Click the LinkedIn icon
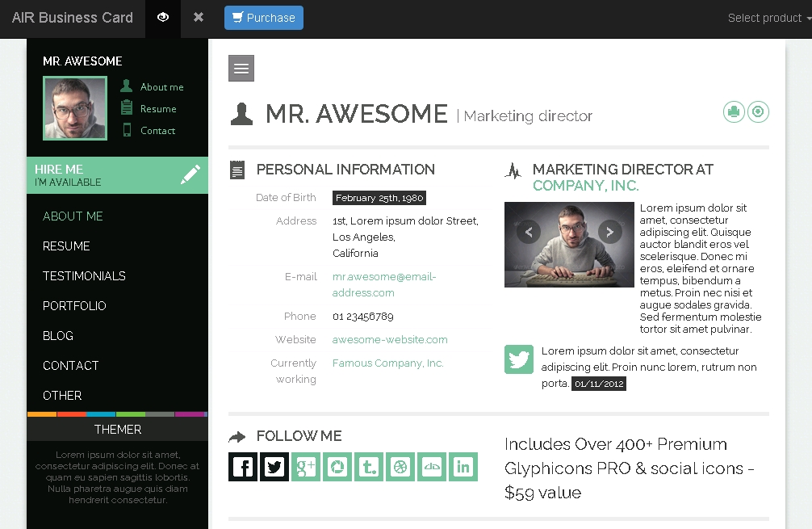Viewport: 812px width, 529px height. tap(463, 467)
